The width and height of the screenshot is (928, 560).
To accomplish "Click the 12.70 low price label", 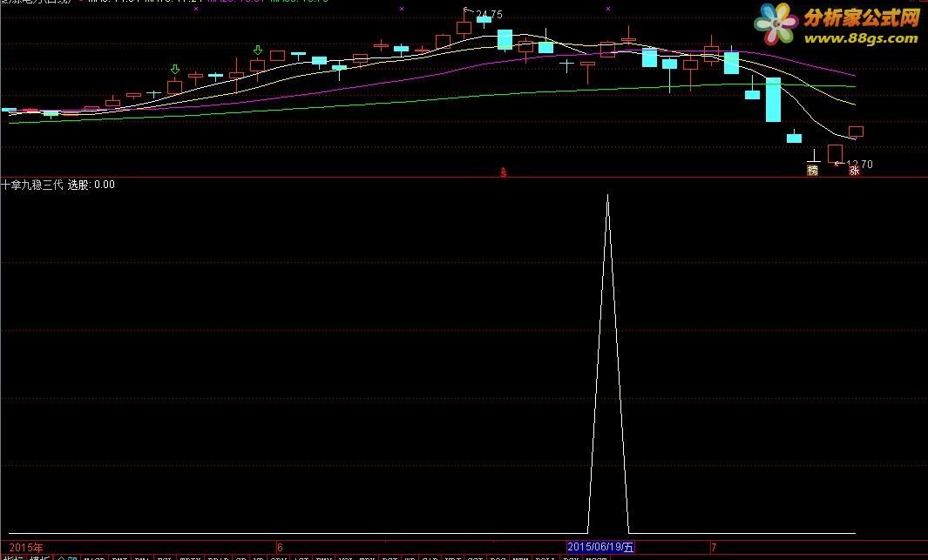I will [x=859, y=164].
